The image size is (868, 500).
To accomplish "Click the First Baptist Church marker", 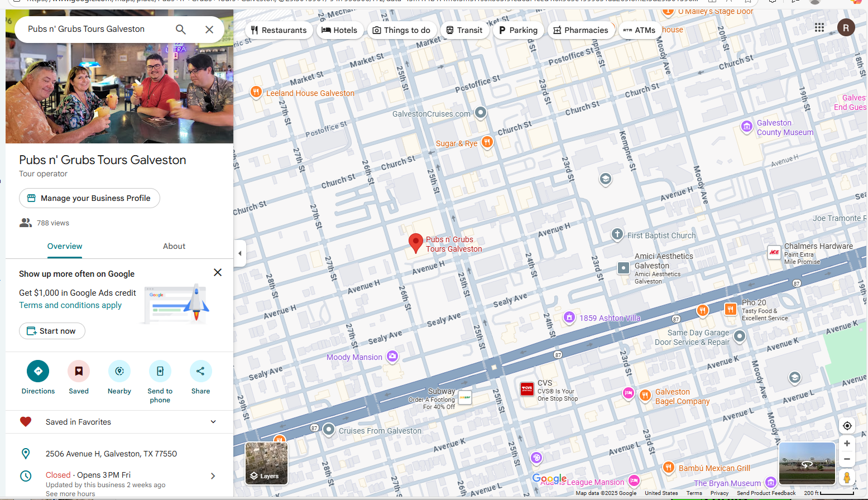I will pos(617,234).
